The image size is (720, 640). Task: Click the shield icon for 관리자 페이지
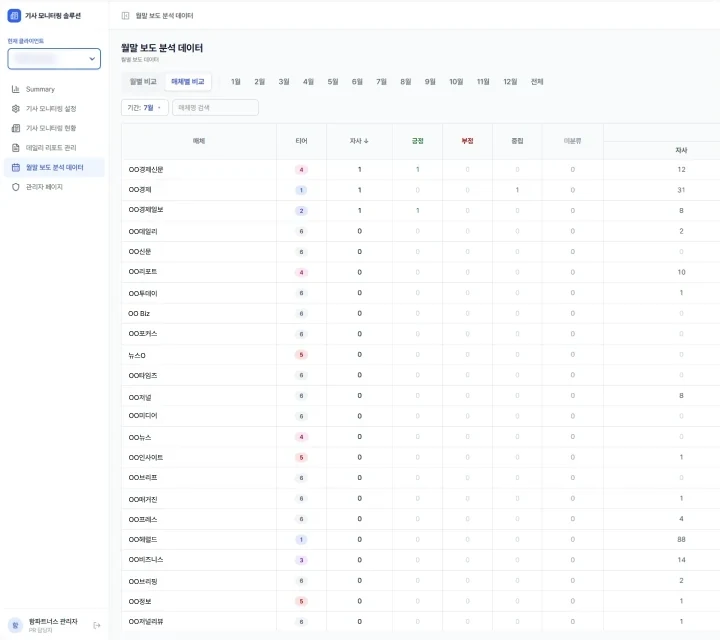coord(16,187)
